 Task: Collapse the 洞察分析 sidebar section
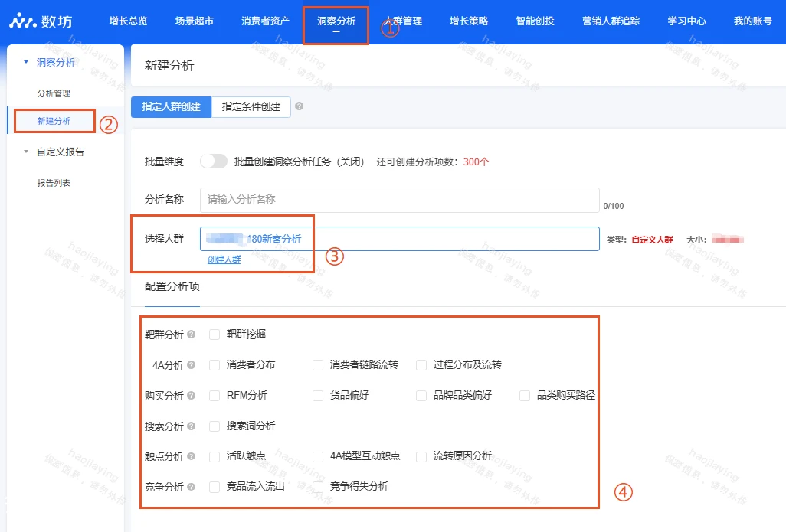tap(26, 62)
